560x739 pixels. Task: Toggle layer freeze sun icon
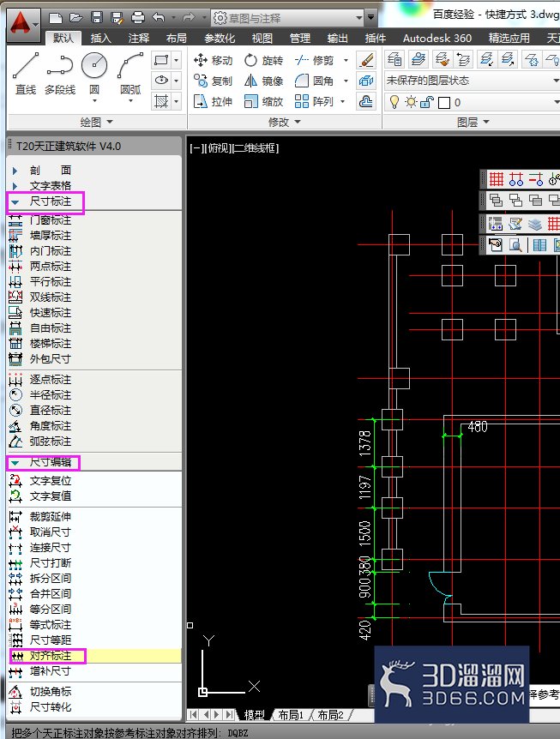[411, 102]
